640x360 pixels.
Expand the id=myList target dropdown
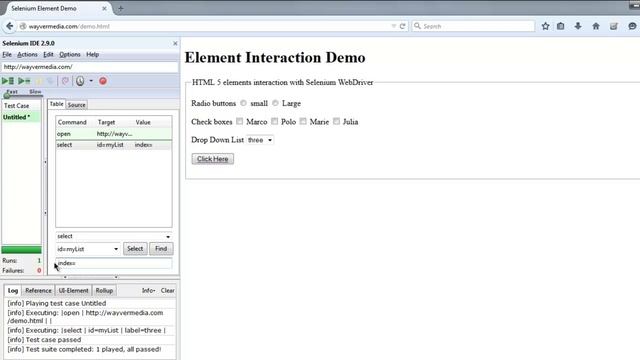click(116, 249)
